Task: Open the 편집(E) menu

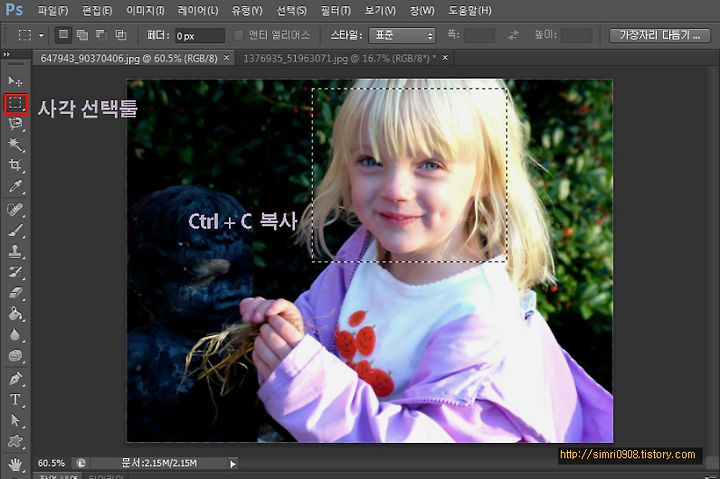Action: 97,10
